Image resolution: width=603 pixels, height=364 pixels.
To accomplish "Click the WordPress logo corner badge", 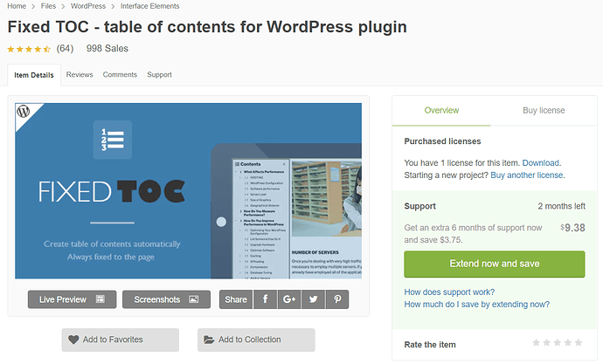I will coord(24,112).
